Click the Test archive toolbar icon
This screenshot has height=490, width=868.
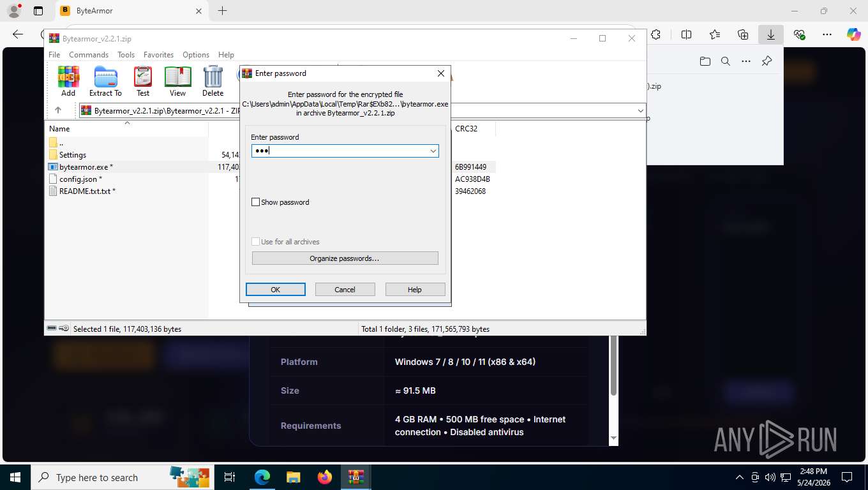pyautogui.click(x=143, y=81)
